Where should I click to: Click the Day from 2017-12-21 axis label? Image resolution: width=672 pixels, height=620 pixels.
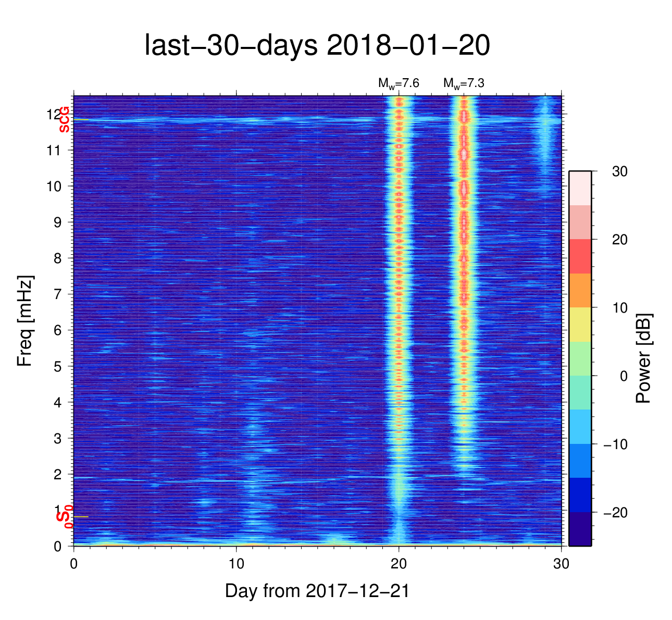pyautogui.click(x=317, y=591)
